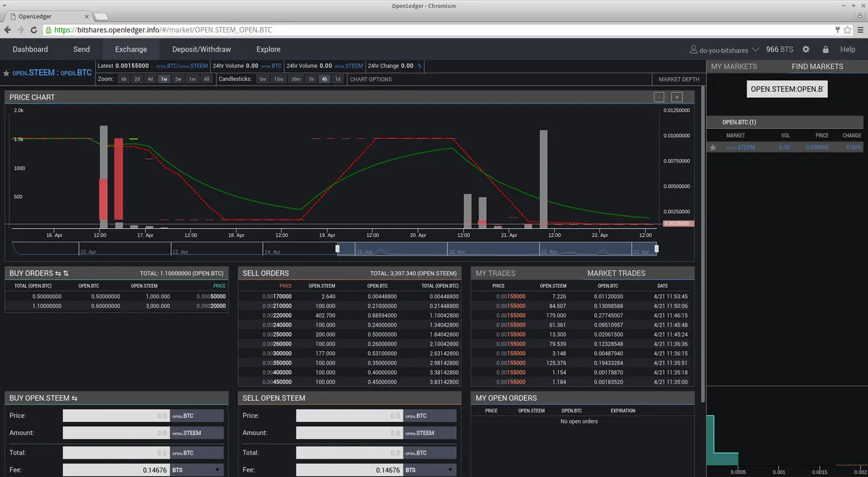Sort Find Markets by CHANGE column
Screen dimensions: 868x477
click(x=852, y=136)
